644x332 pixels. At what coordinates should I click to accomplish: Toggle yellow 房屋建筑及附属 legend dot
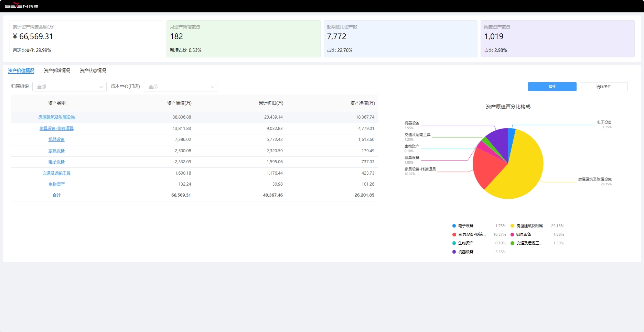tap(512, 226)
